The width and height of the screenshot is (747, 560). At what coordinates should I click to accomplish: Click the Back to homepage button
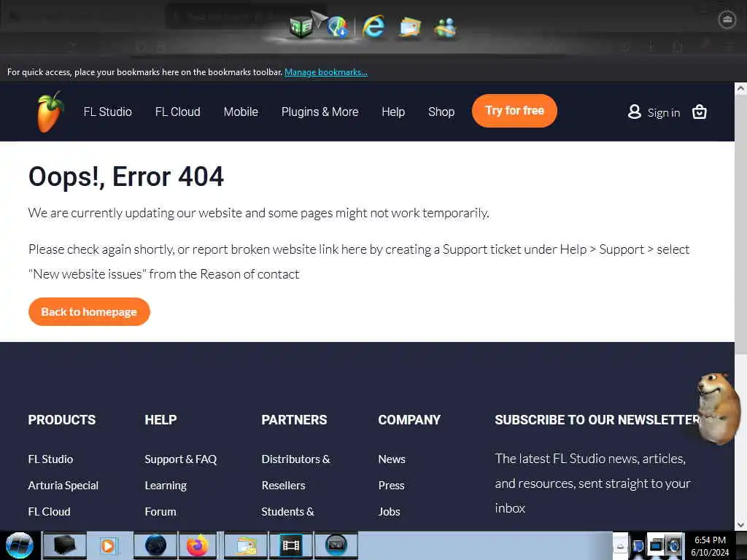[89, 312]
